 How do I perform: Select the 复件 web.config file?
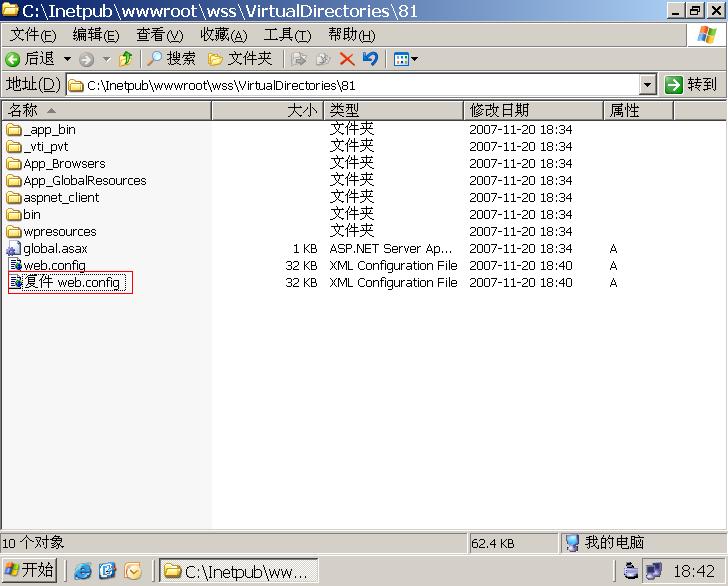(72, 283)
